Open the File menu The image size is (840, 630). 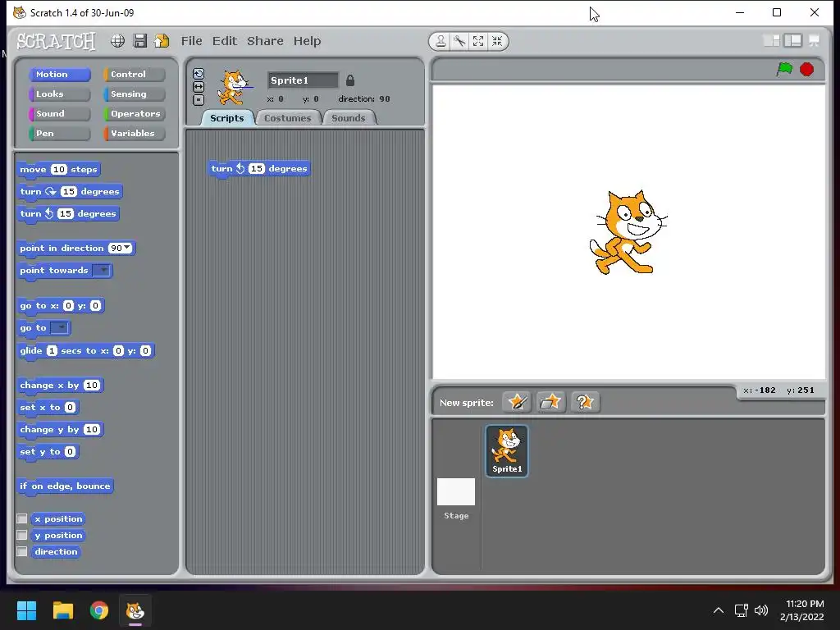(x=191, y=41)
